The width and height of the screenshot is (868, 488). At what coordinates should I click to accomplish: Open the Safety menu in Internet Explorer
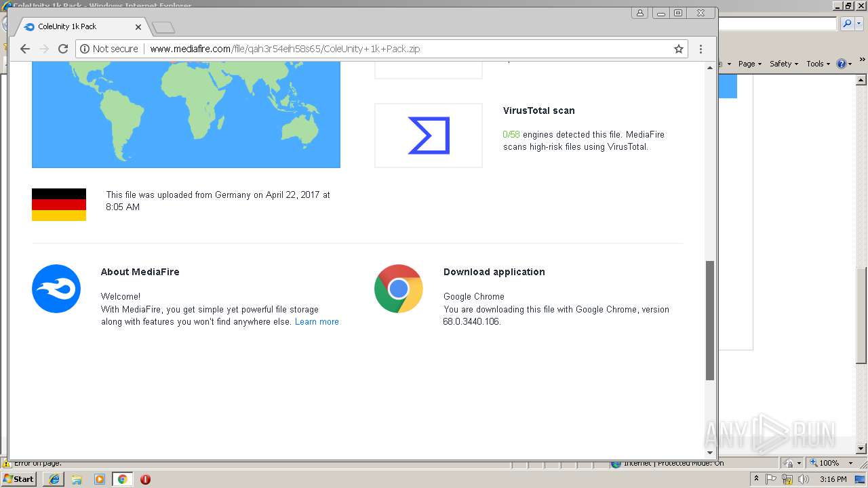point(784,64)
